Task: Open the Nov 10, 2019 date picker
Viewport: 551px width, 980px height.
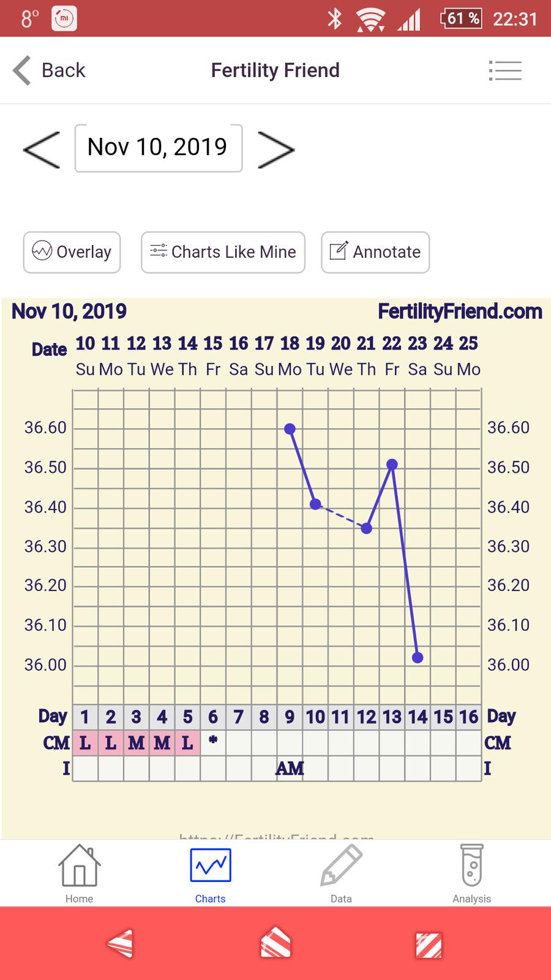Action: pos(158,148)
